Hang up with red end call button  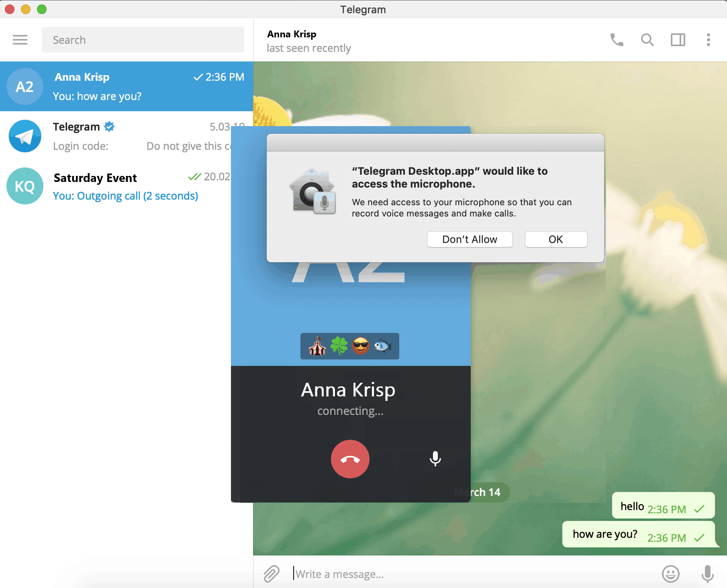click(x=350, y=459)
